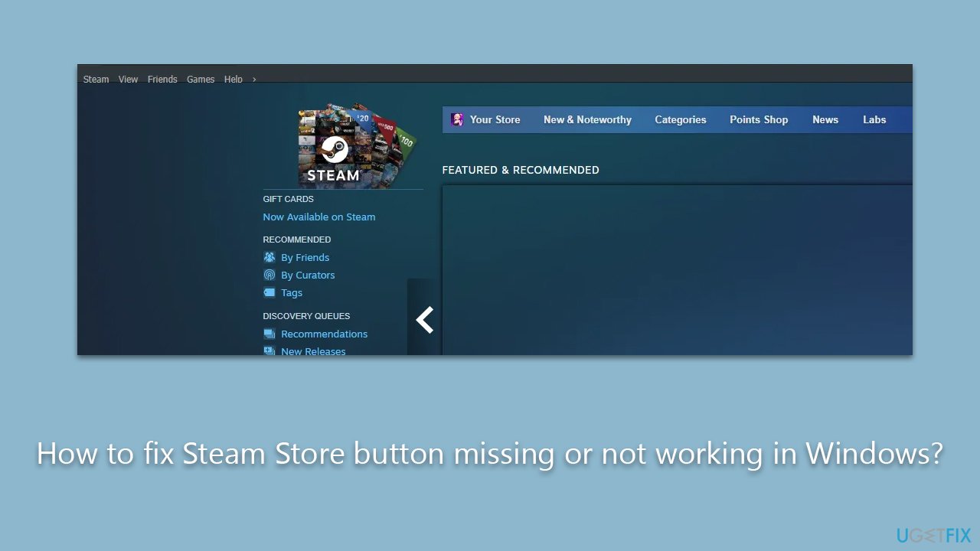This screenshot has width=980, height=551.
Task: Select New & Noteworthy in the store navigation
Action: coord(587,119)
